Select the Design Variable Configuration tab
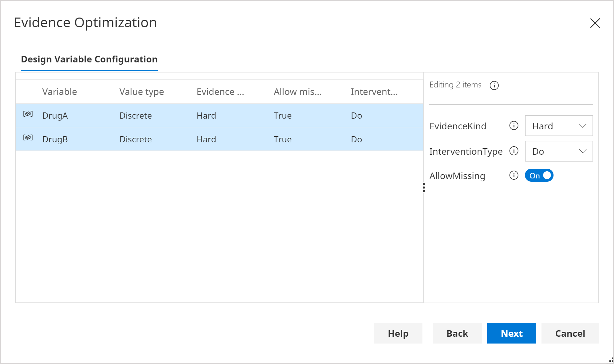The image size is (614, 364). (x=89, y=59)
